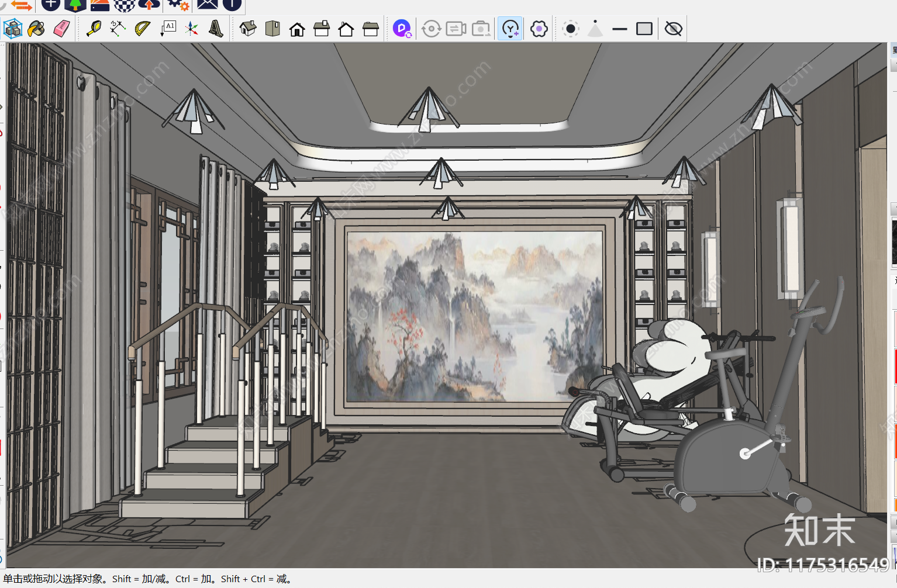Add a rectangular area light

tap(644, 29)
